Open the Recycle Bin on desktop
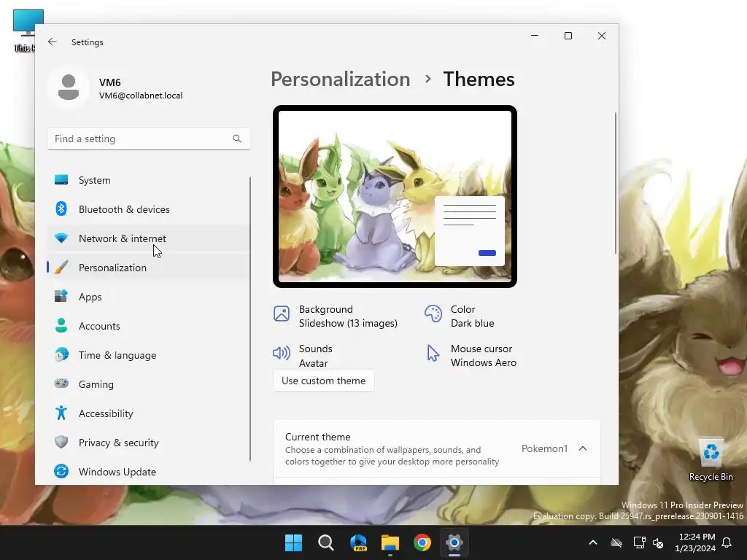 [711, 459]
